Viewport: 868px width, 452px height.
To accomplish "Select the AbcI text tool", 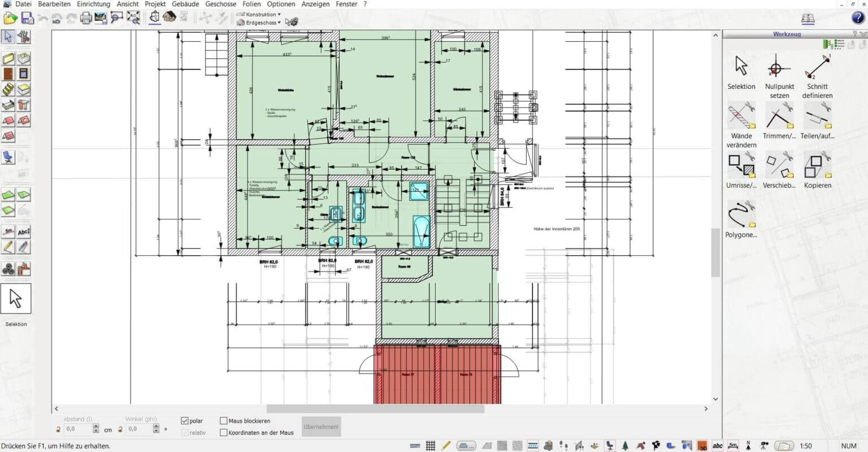I will 23,231.
